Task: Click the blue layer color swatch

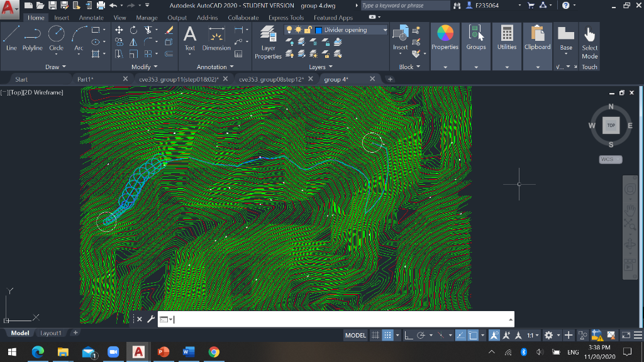Action: tap(318, 30)
